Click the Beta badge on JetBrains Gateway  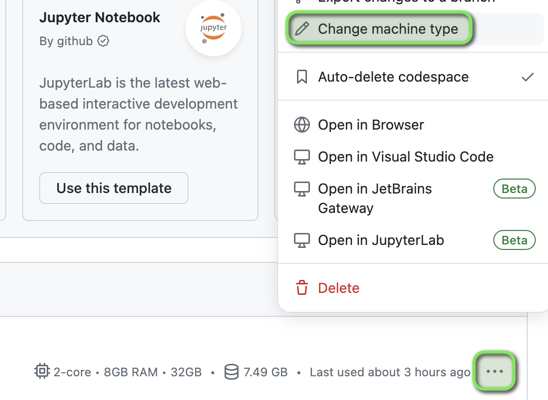click(514, 189)
